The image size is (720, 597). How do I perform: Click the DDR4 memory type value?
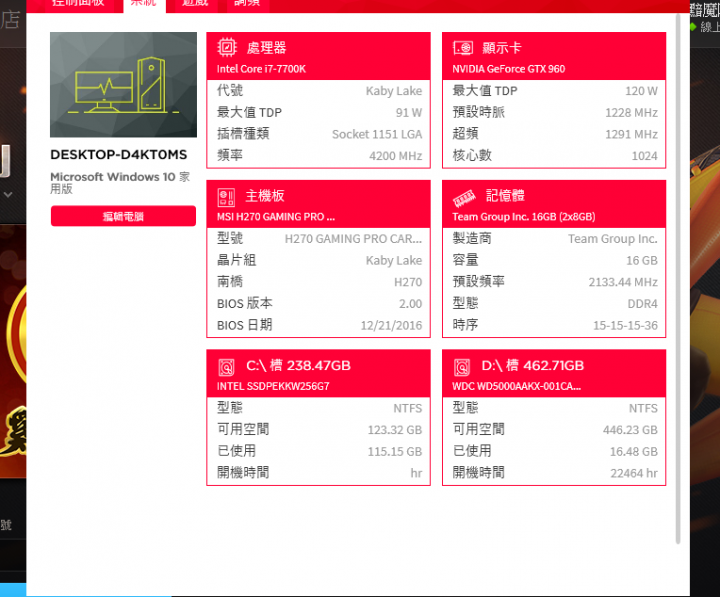pos(642,304)
